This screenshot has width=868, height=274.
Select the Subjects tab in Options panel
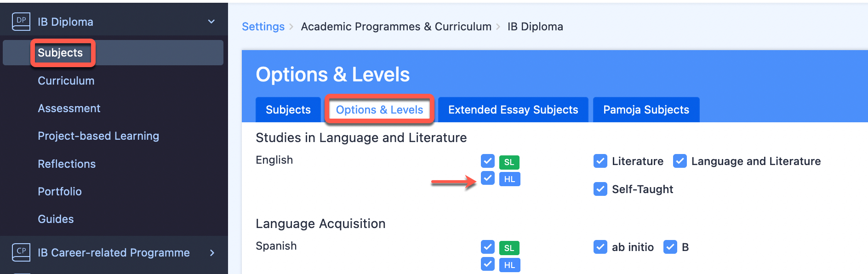[x=288, y=109]
